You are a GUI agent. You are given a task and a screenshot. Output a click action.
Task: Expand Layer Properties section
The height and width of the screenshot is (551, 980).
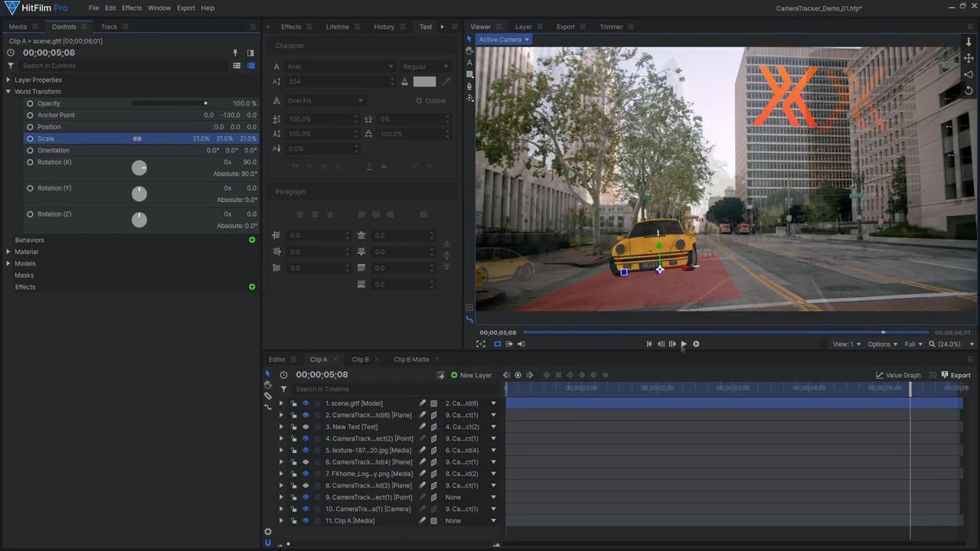[8, 80]
